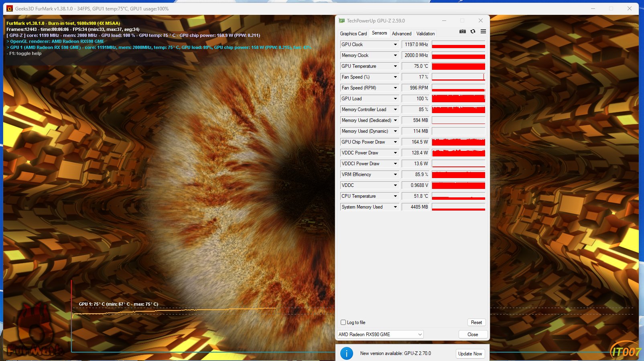Open the CPU Temperature sensor dropdown
The image size is (644, 361).
click(395, 196)
